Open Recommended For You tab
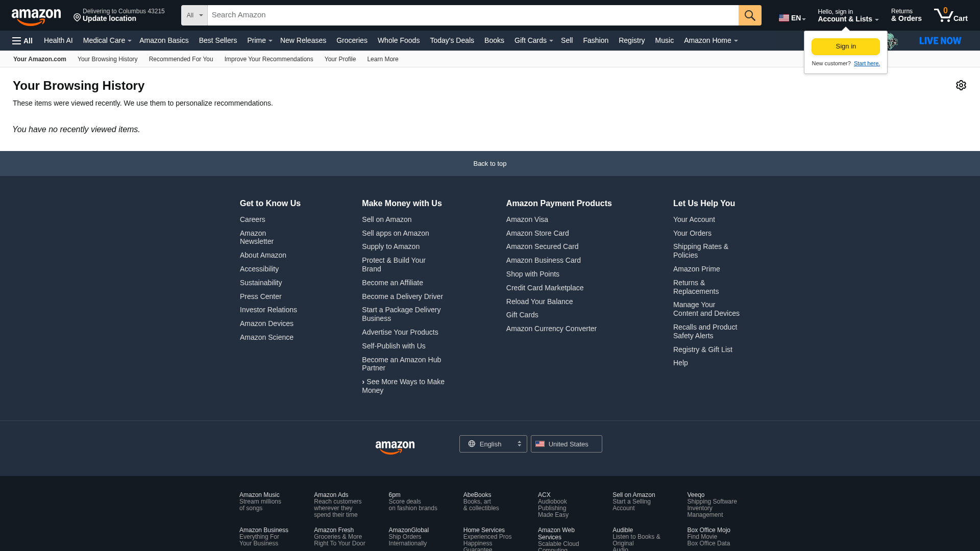This screenshot has height=551, width=980. (x=181, y=59)
